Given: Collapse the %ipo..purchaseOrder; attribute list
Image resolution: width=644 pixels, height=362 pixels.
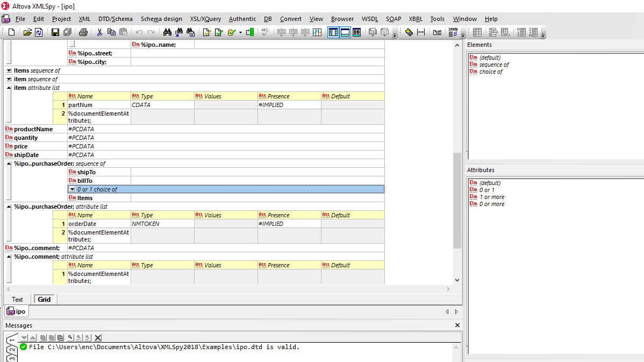Looking at the screenshot, I should coord(9,207).
